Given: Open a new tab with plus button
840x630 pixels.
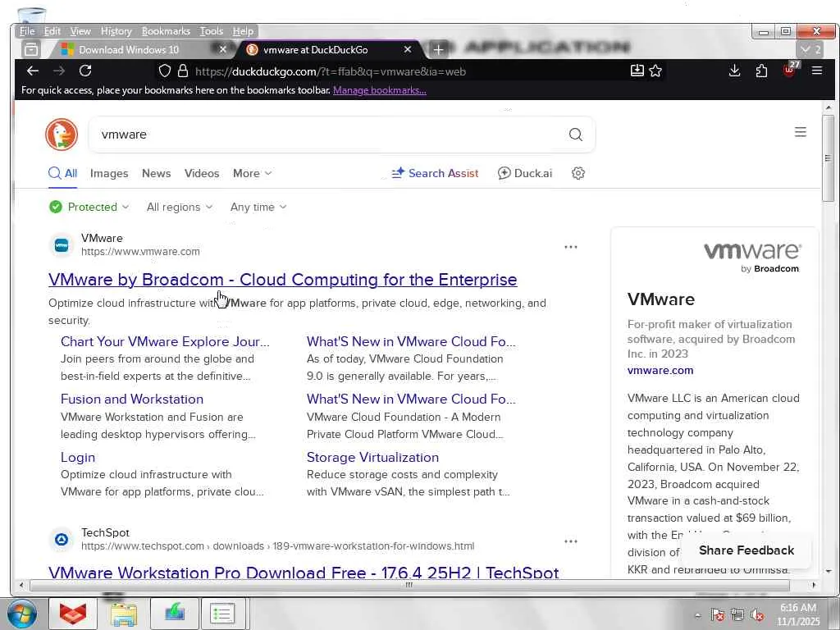Looking at the screenshot, I should (x=438, y=50).
